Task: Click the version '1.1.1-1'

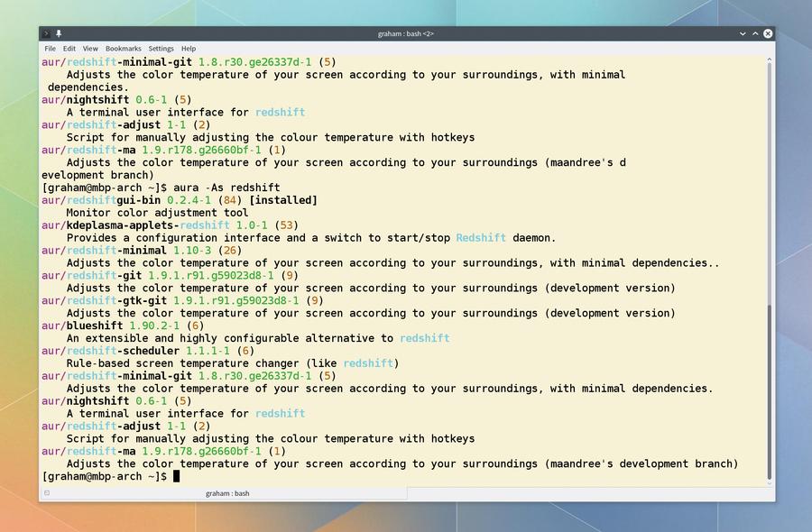Action: [x=208, y=351]
